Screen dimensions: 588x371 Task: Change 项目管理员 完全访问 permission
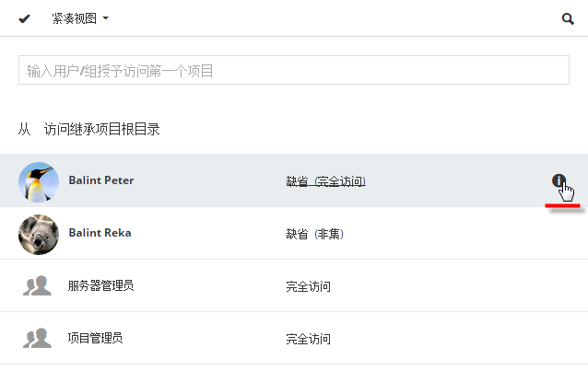[308, 338]
